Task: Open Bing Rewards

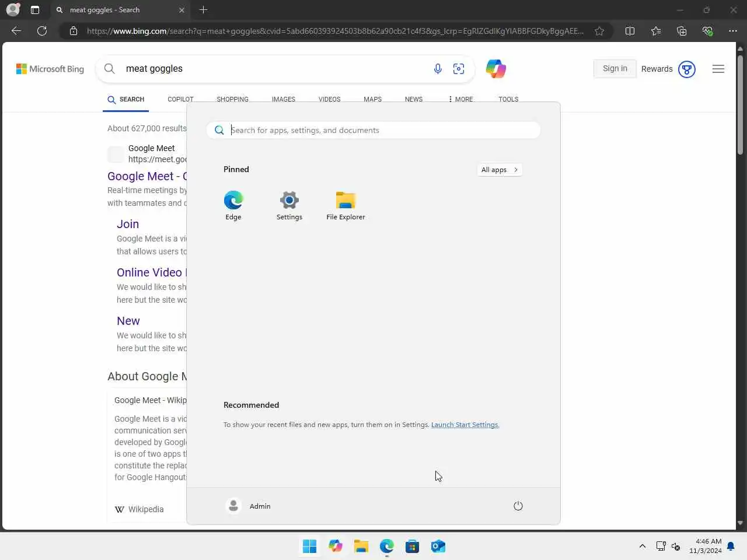Action: [668, 69]
